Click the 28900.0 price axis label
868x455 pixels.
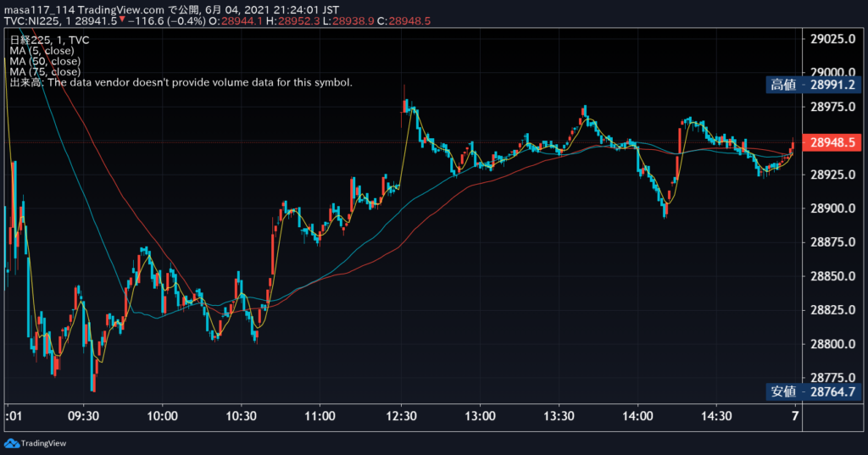tap(832, 208)
